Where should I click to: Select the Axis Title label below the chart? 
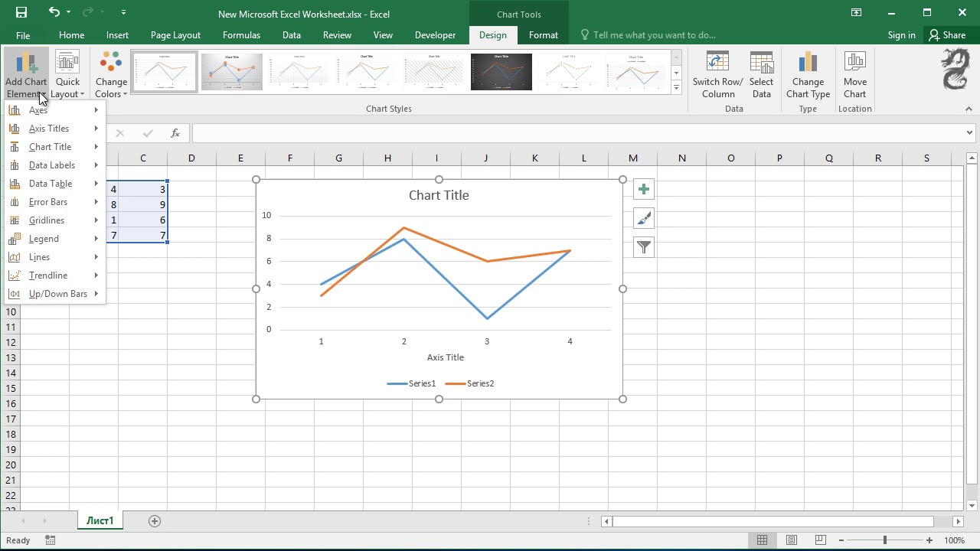point(446,357)
